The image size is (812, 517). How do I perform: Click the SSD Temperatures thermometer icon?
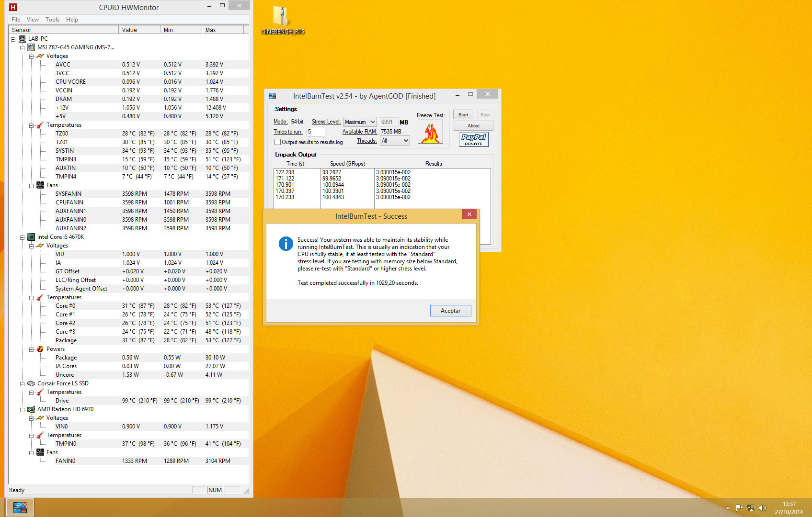click(40, 392)
